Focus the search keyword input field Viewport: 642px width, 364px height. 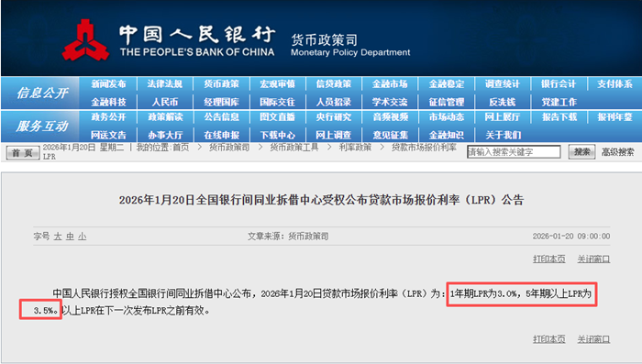coord(514,152)
